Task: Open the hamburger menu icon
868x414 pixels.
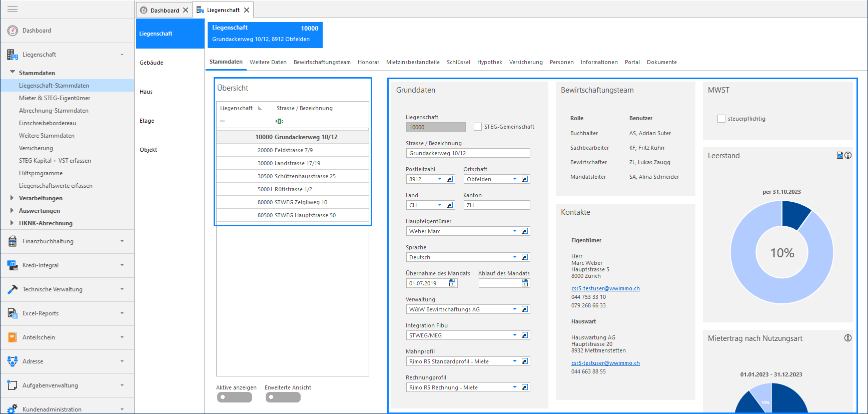Action: 13,9
